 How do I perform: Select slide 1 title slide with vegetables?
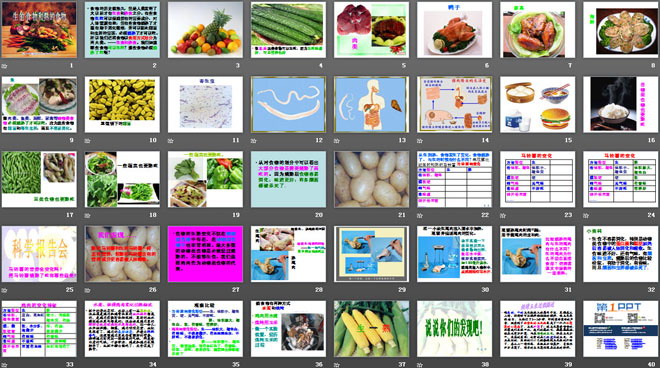pos(39,29)
